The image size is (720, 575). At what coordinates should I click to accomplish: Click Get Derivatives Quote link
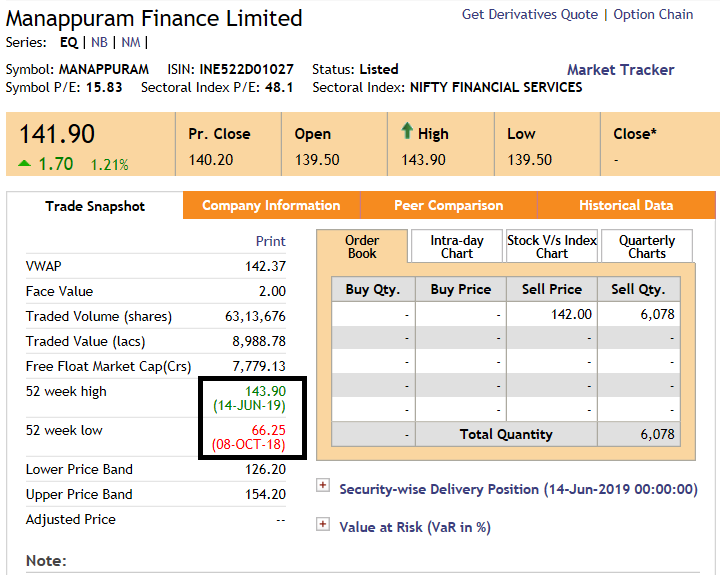[x=530, y=15]
